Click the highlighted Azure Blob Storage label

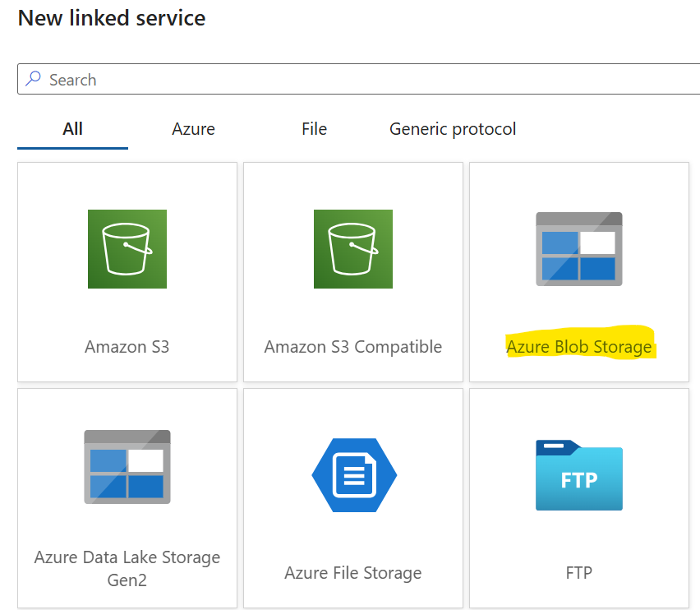[x=579, y=347]
